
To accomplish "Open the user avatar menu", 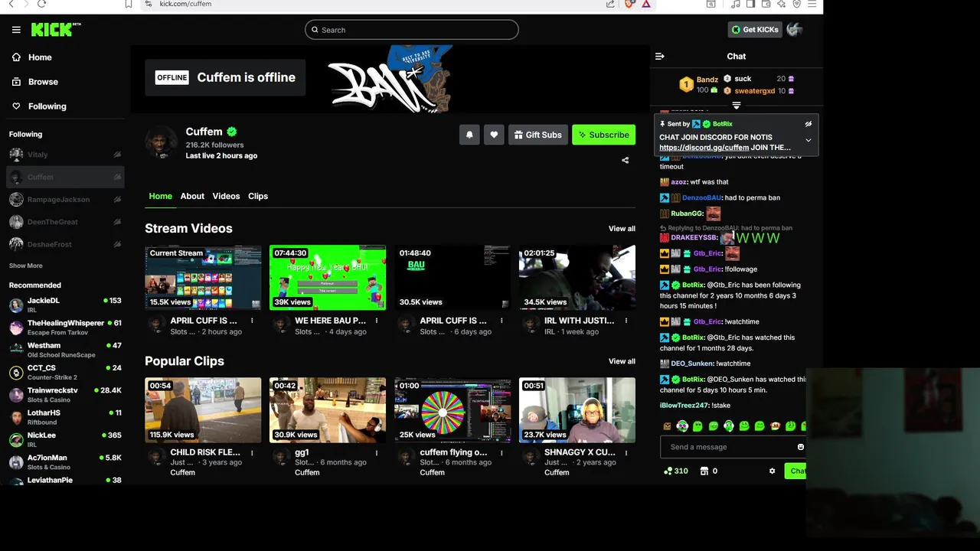I will coord(795,30).
